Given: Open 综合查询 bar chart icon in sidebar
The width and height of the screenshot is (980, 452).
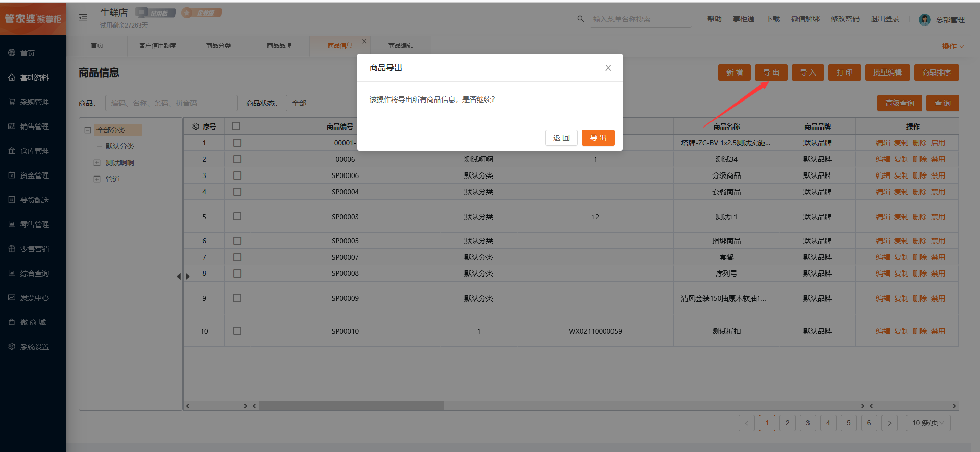Looking at the screenshot, I should point(12,273).
